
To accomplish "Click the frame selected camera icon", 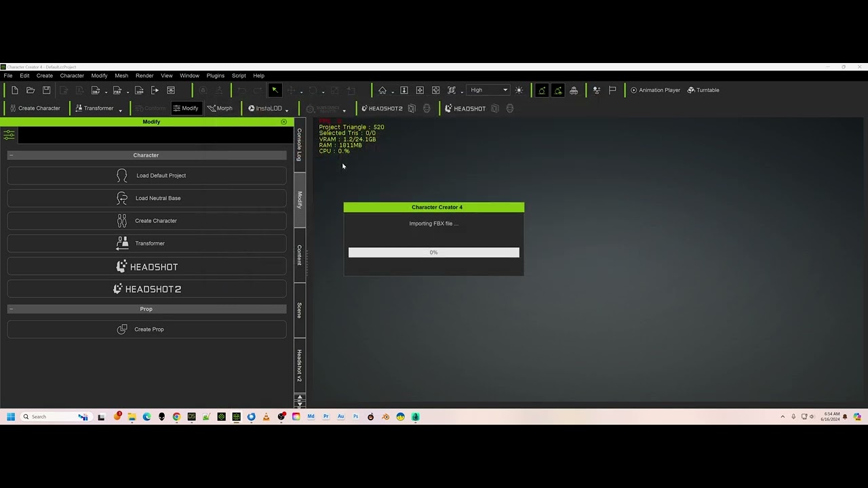I will (452, 90).
